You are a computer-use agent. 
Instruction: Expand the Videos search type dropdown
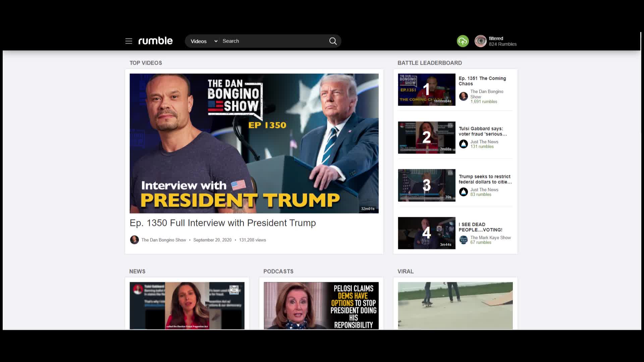click(x=204, y=41)
